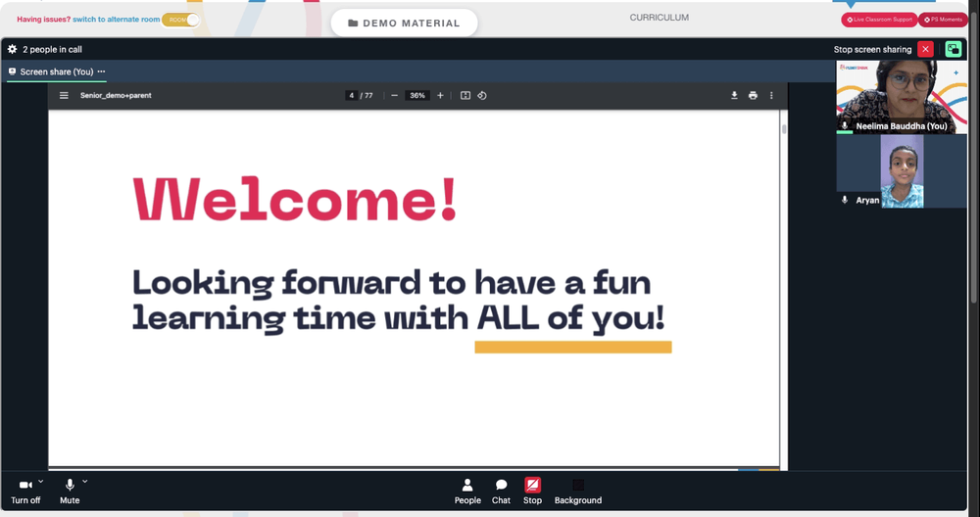Zoom in the PDF with plus
The height and width of the screenshot is (517, 980).
click(x=440, y=96)
